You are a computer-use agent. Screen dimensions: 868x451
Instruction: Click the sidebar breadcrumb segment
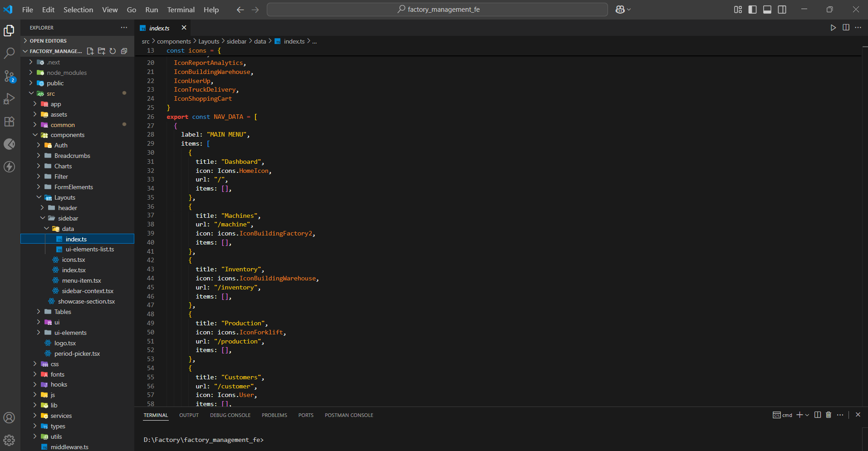coord(236,41)
